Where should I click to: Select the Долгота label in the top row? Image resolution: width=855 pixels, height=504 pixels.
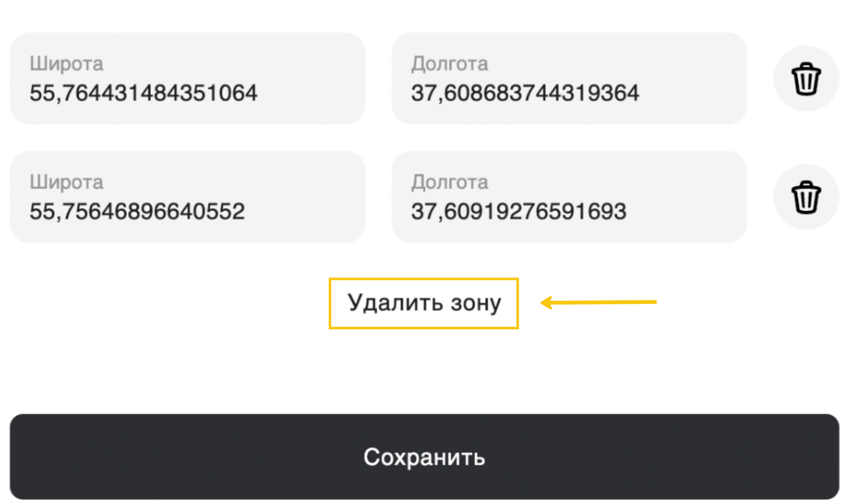[450, 64]
